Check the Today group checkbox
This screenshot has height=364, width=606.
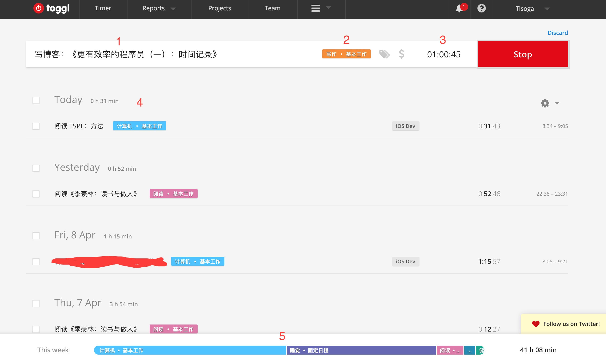[x=36, y=101]
